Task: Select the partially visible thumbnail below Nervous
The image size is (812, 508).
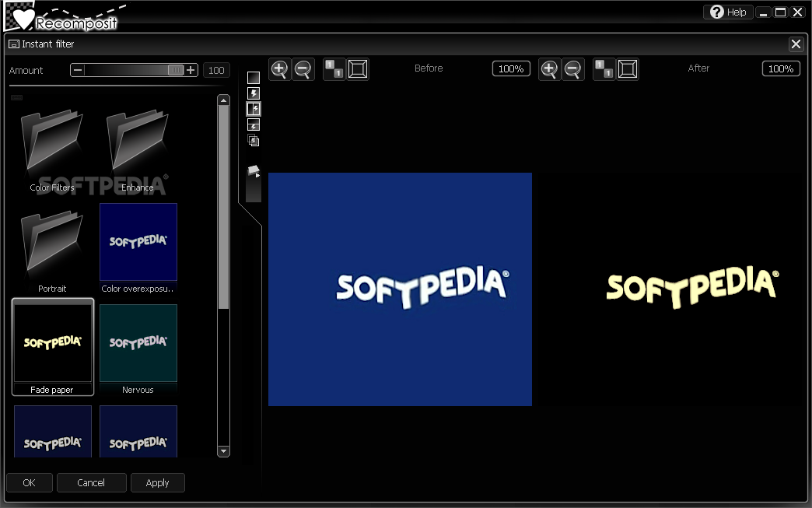Action: coord(138,431)
